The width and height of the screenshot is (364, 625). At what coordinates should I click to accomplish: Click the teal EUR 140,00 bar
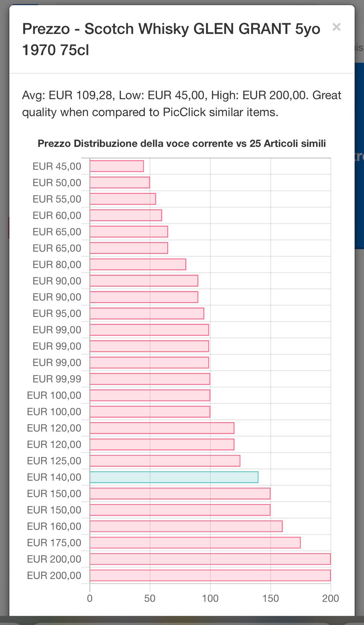pyautogui.click(x=174, y=477)
